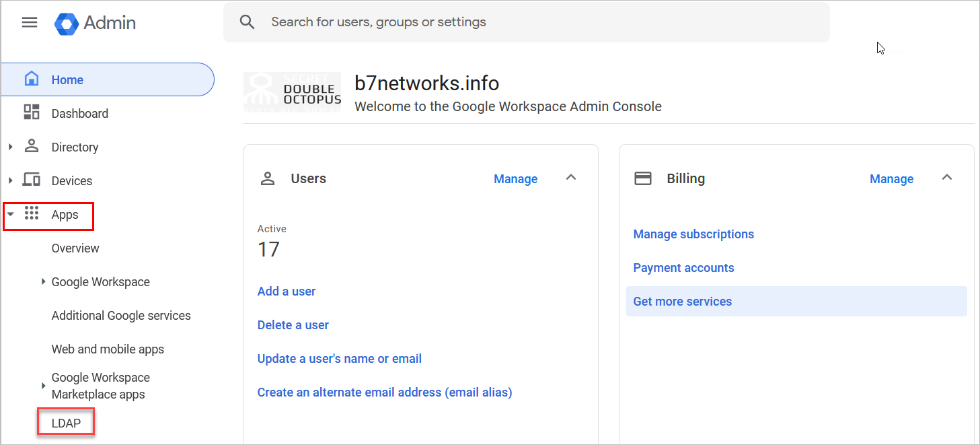Select the Apps menu item

click(x=65, y=215)
